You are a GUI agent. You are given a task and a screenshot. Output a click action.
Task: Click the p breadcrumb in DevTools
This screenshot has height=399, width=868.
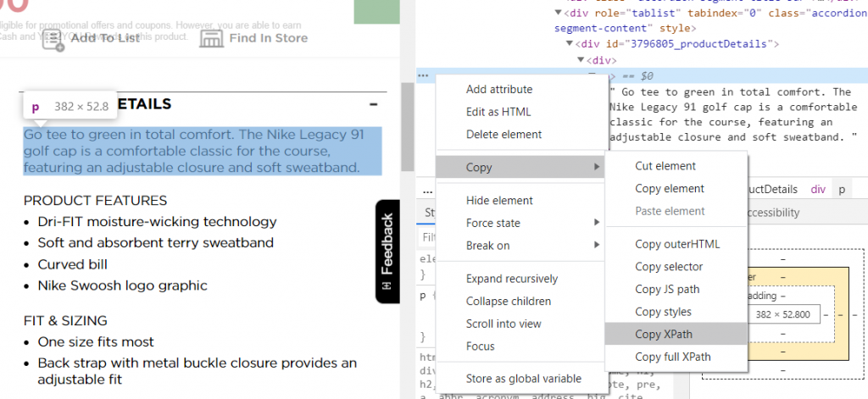coord(842,190)
